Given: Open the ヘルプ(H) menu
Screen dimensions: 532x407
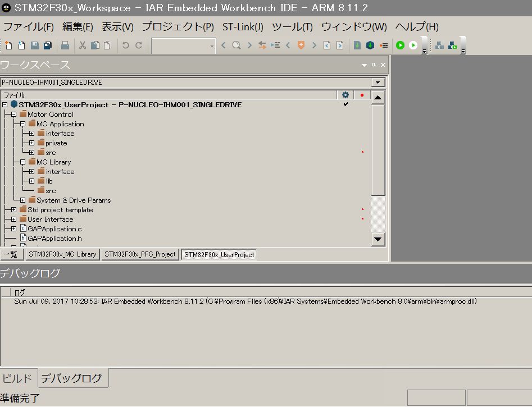Looking at the screenshot, I should point(417,27).
